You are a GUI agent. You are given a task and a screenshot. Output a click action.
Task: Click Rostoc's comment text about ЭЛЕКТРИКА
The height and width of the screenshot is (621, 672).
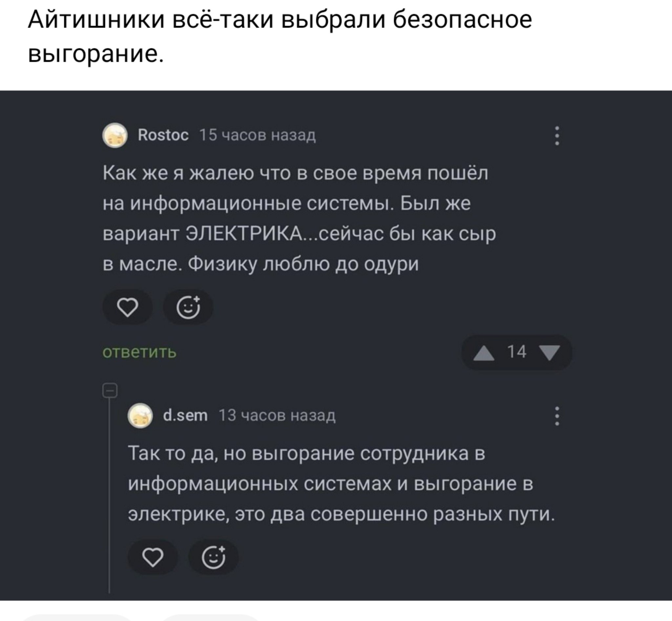tap(299, 218)
